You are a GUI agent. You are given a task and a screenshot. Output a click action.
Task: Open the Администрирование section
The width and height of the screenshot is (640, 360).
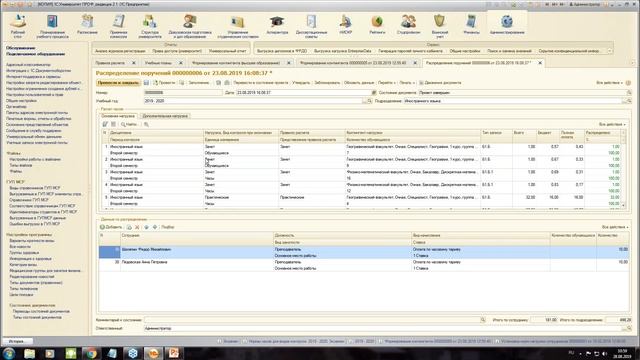(507, 24)
